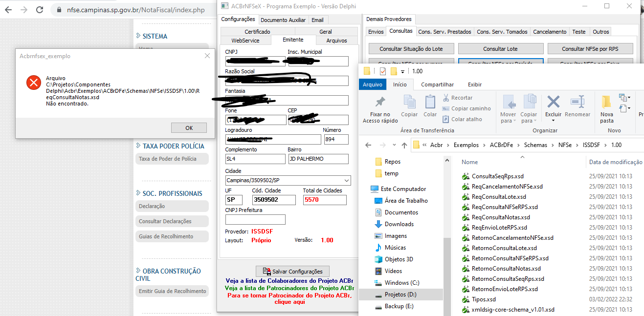Viewport: 644px width, 316px height.
Task: Click the Explorer up-one-level arrow
Action: pos(404,145)
